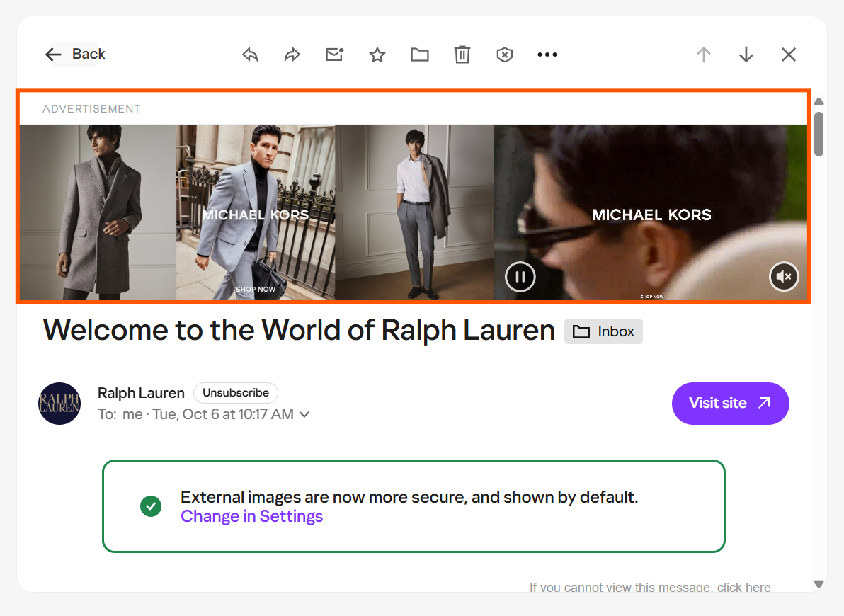Click the Forward arrow icon
The height and width of the screenshot is (616, 844).
click(x=292, y=55)
